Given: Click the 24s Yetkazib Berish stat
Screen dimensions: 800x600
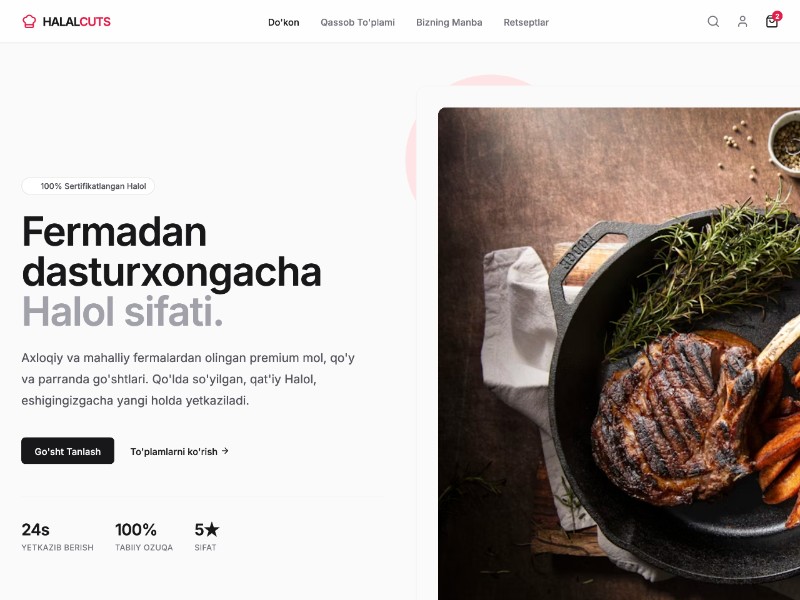Looking at the screenshot, I should pos(57,536).
